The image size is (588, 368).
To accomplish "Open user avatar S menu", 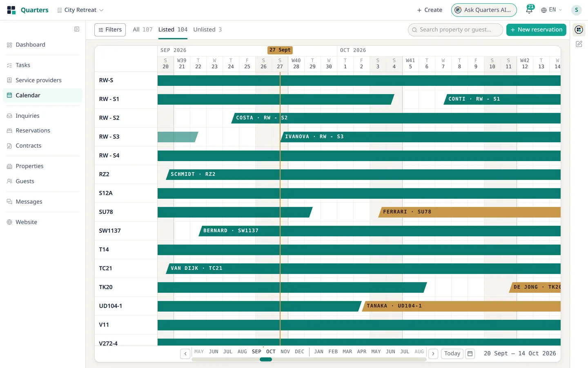I will (x=576, y=10).
